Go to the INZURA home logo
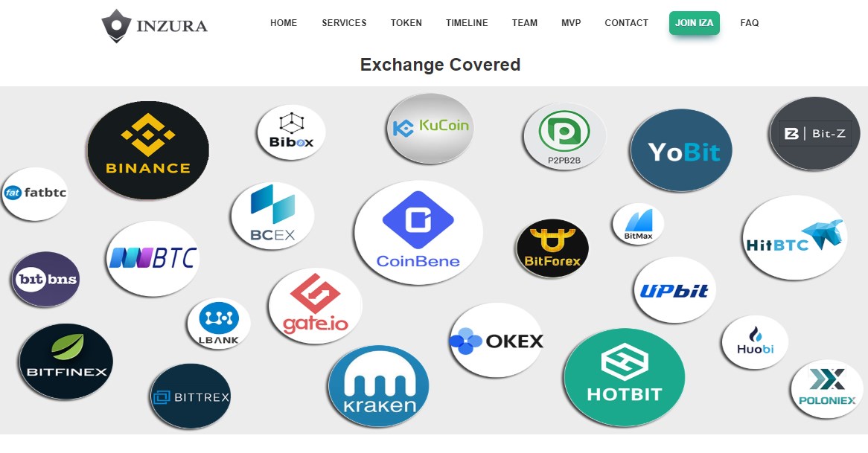Image resolution: width=868 pixels, height=453 pixels. click(x=154, y=25)
